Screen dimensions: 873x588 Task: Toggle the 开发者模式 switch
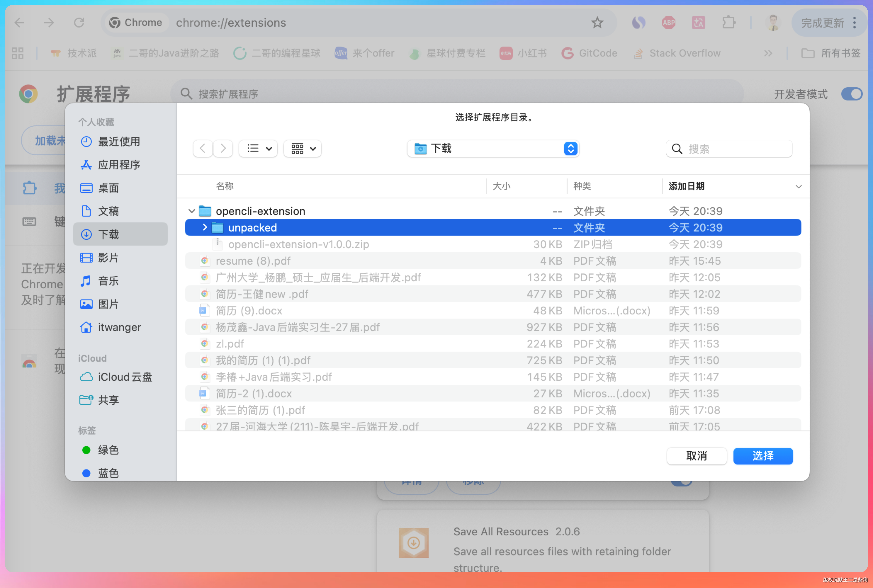[x=851, y=94]
